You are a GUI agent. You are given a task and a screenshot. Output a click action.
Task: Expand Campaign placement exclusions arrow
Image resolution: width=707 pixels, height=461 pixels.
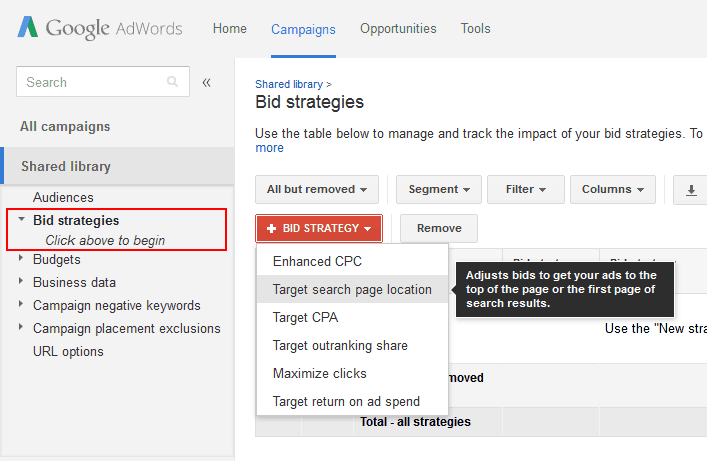21,327
